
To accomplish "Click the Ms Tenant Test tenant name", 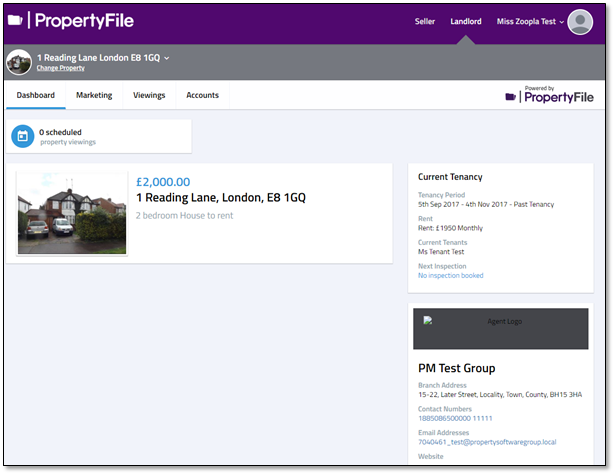I will coord(441,252).
